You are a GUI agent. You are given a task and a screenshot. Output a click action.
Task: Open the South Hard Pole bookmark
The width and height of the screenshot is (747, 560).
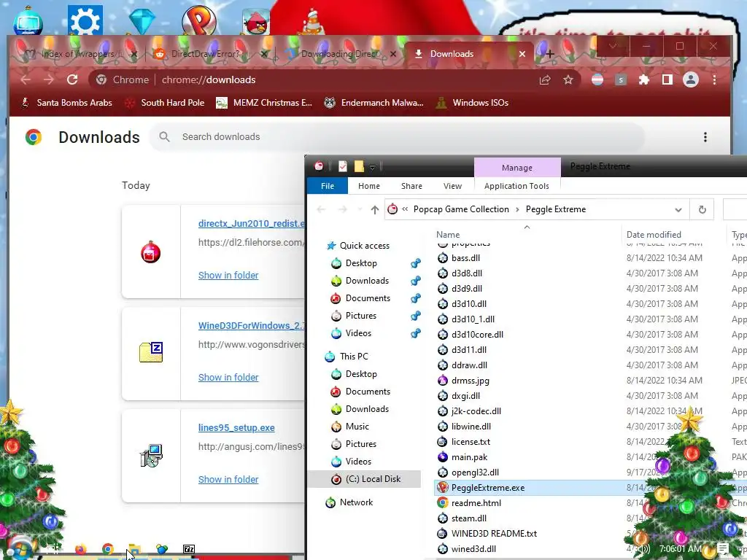tap(165, 103)
